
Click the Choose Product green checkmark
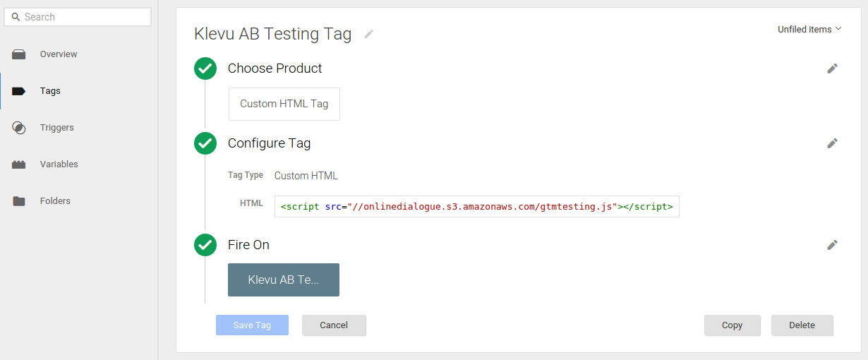(205, 68)
